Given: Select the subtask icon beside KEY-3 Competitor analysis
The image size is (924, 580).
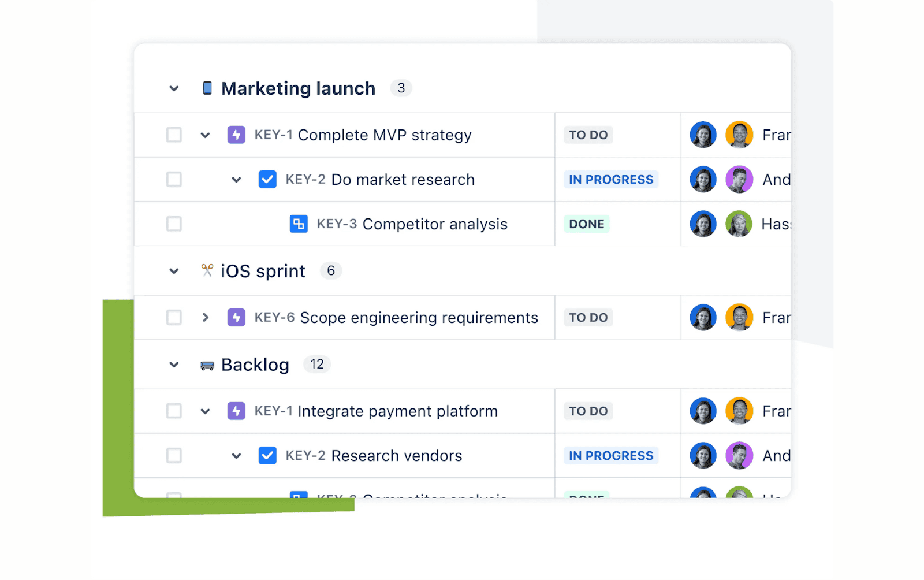Looking at the screenshot, I should click(298, 224).
